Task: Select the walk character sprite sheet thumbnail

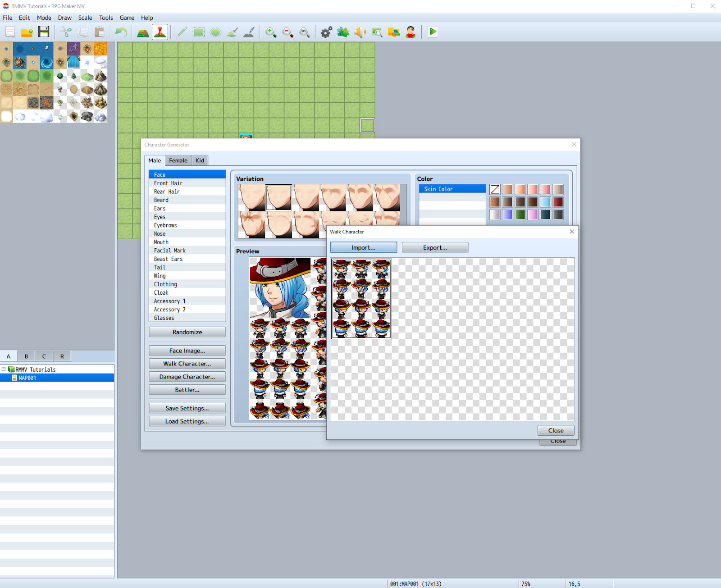Action: pyautogui.click(x=361, y=299)
